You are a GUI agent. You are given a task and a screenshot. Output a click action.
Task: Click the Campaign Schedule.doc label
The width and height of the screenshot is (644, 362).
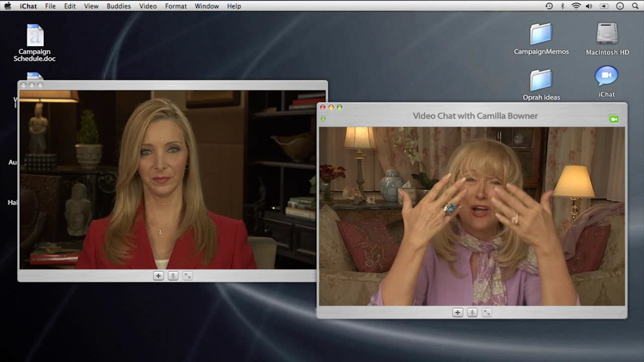coord(35,55)
